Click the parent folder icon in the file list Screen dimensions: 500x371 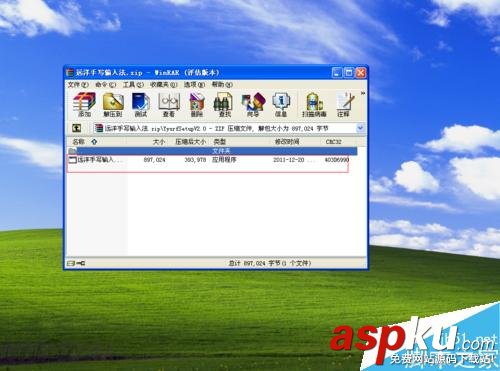72,151
